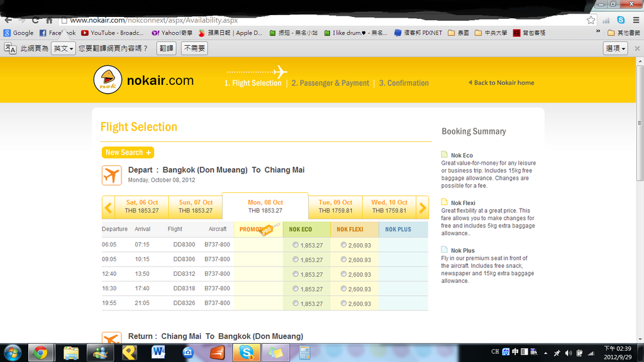
Task: Click the CH input language indicator
Action: pyautogui.click(x=495, y=352)
